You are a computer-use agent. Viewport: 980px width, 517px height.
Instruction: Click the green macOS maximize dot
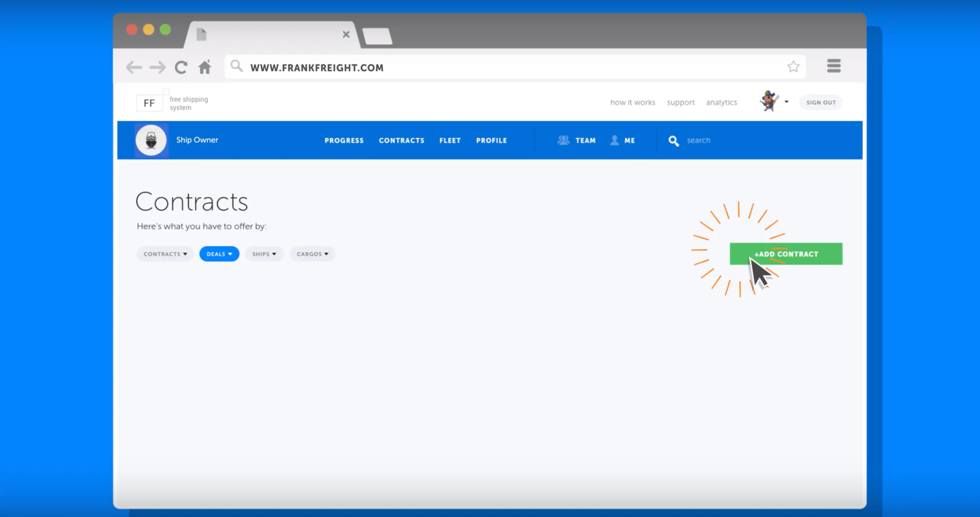coord(165,29)
